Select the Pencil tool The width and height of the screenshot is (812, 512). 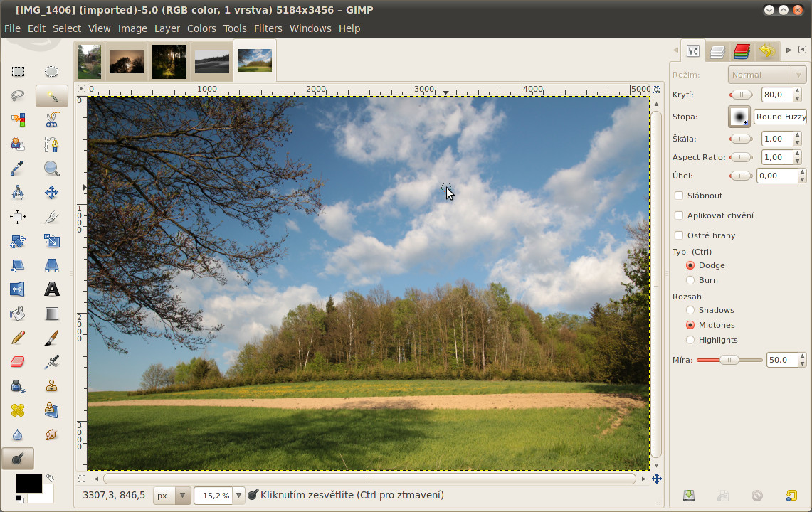[x=18, y=338]
